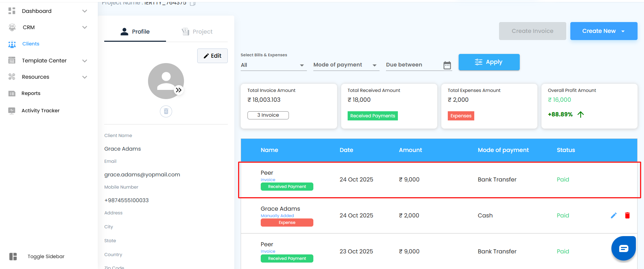This screenshot has height=269, width=644.
Task: Open the chat support bubble
Action: 623,249
